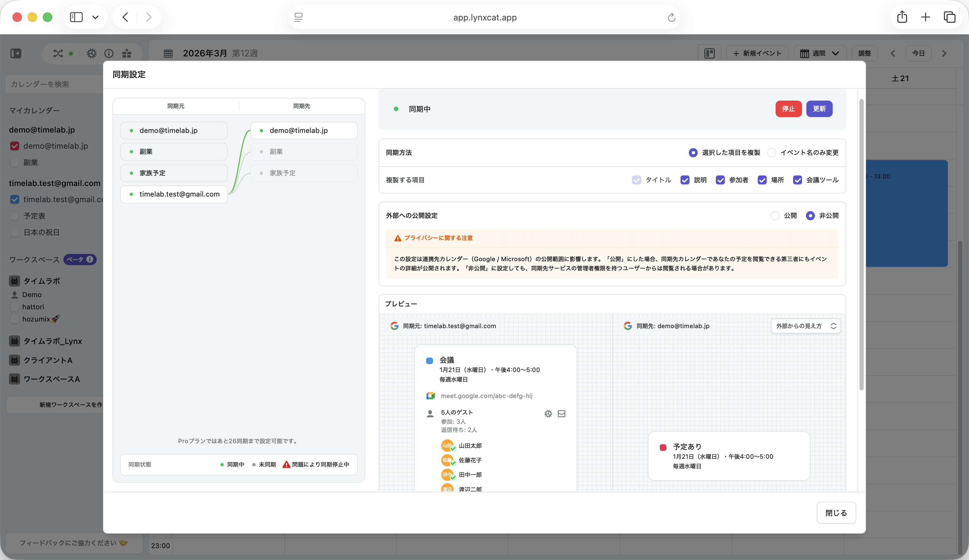
Task: Toggle Safari sidebar icon
Action: [76, 17]
